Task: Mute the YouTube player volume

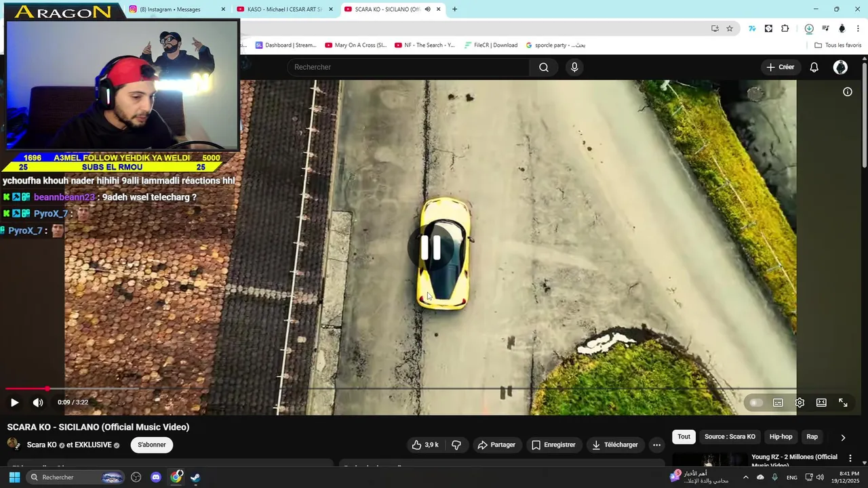Action: pos(38,403)
